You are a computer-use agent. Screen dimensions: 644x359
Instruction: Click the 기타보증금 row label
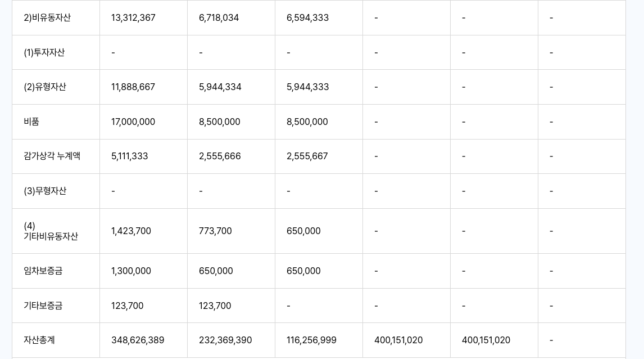pyautogui.click(x=43, y=306)
